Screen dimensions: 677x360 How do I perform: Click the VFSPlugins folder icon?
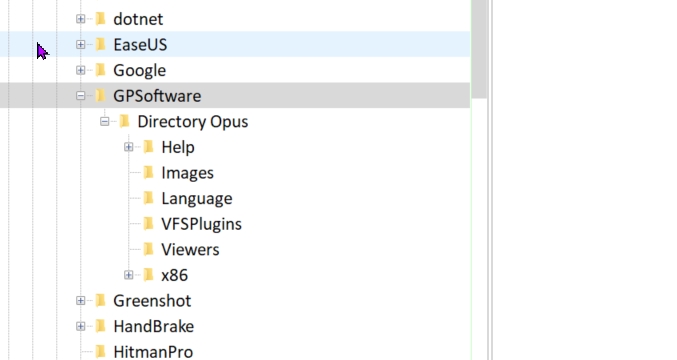[149, 223]
